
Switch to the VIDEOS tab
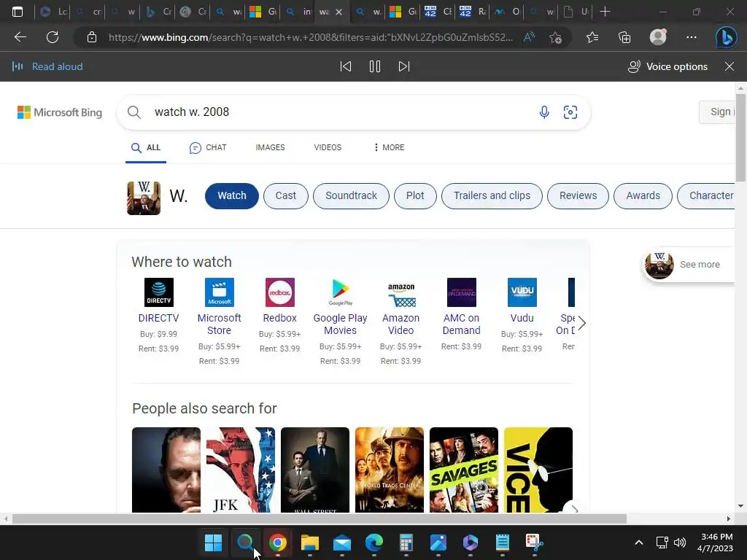(328, 147)
